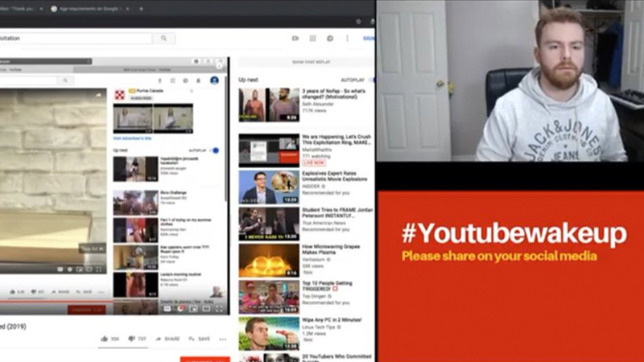Enter fullscreen on the video player

pyautogui.click(x=219, y=309)
